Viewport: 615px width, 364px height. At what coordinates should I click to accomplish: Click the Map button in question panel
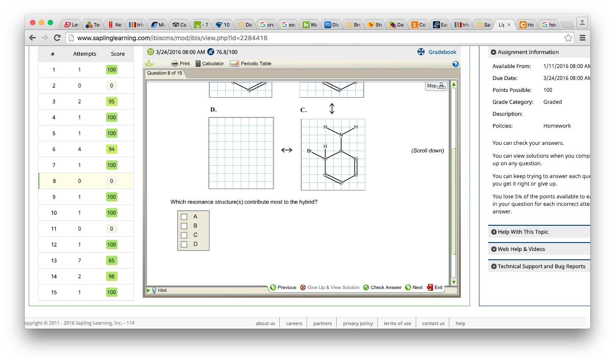tap(436, 86)
